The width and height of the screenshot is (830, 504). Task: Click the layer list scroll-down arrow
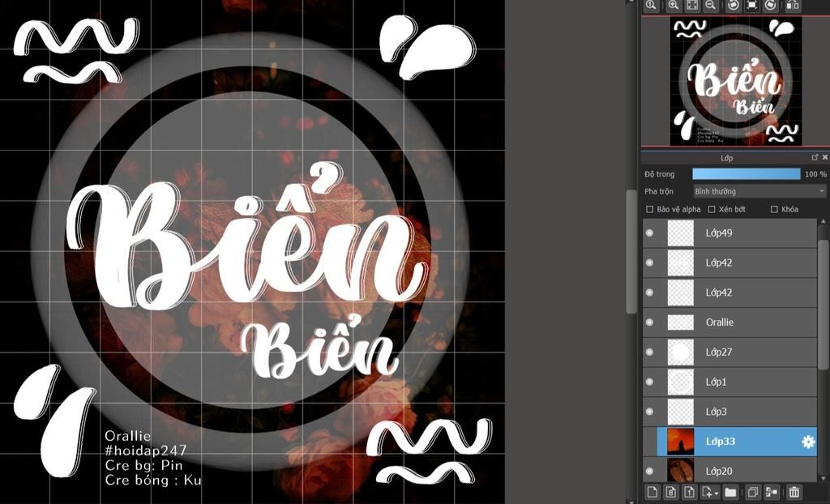(824, 479)
